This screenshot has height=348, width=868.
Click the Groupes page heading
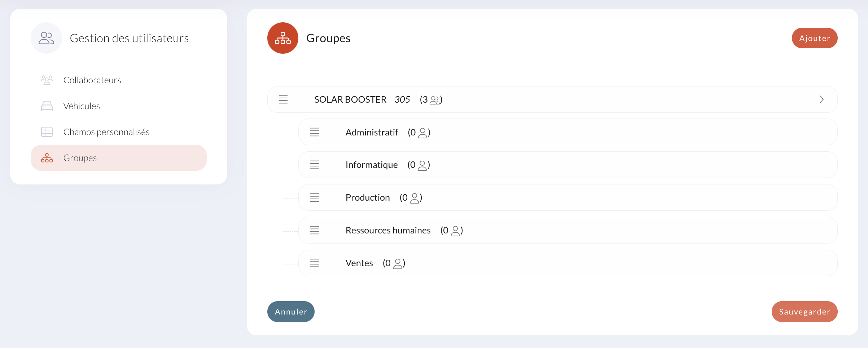[x=328, y=38]
